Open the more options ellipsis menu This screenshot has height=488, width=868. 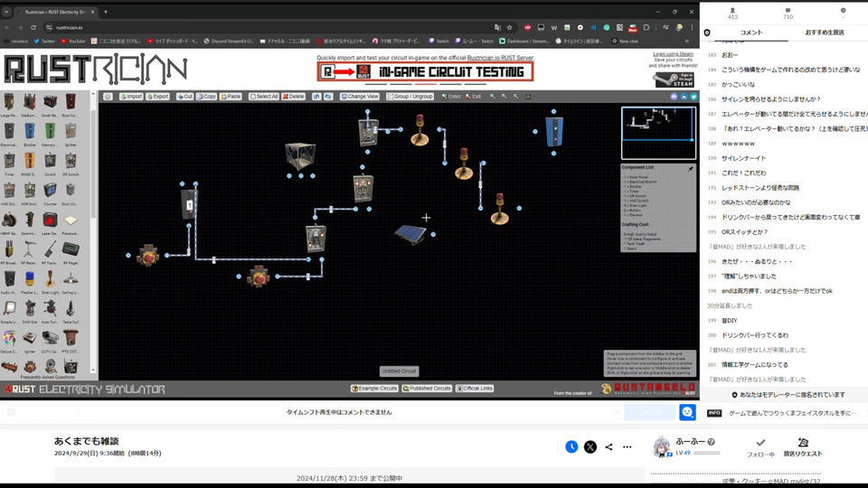pos(627,446)
